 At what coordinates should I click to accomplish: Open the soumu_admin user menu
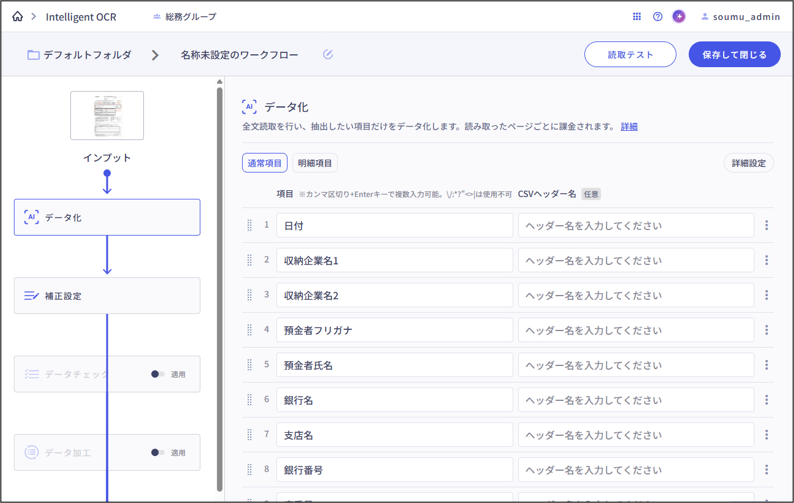click(x=740, y=17)
